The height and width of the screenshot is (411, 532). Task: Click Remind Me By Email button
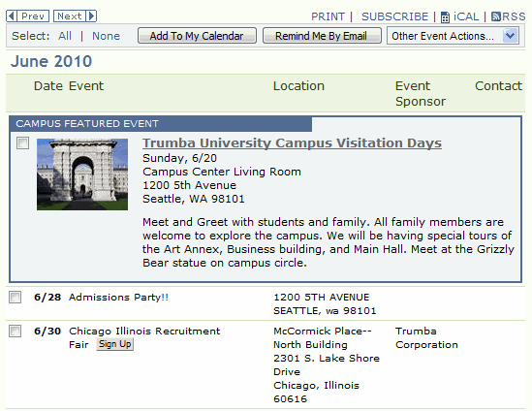point(322,36)
